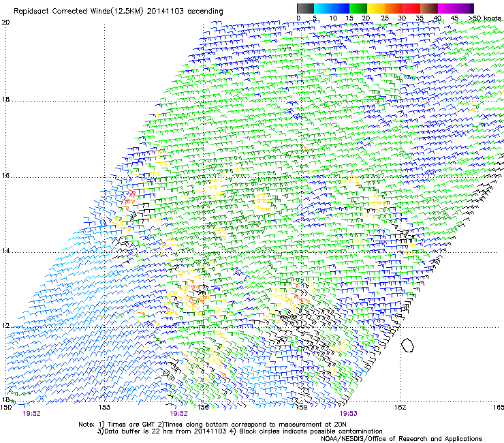
Task: Click the '35' label under the color scale
Action: (420, 18)
